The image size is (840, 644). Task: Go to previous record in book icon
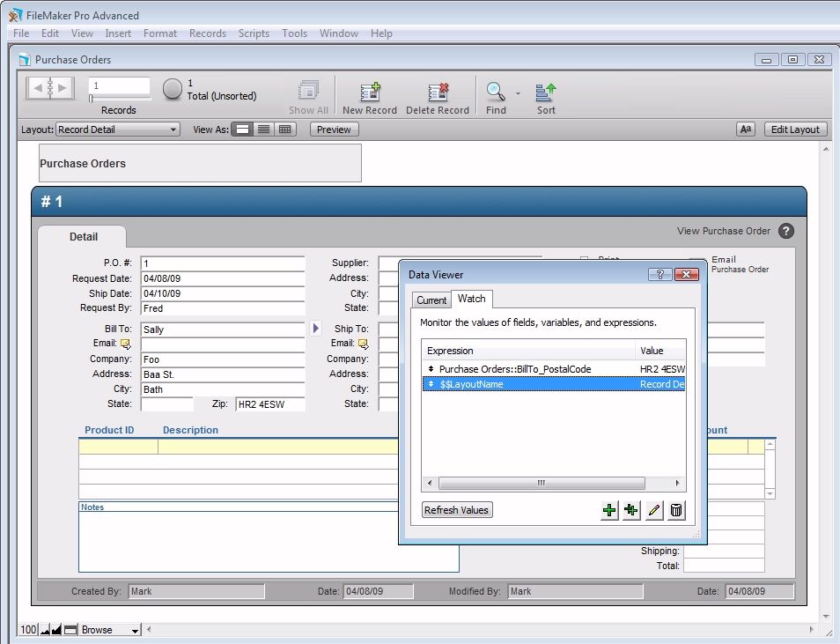38,87
